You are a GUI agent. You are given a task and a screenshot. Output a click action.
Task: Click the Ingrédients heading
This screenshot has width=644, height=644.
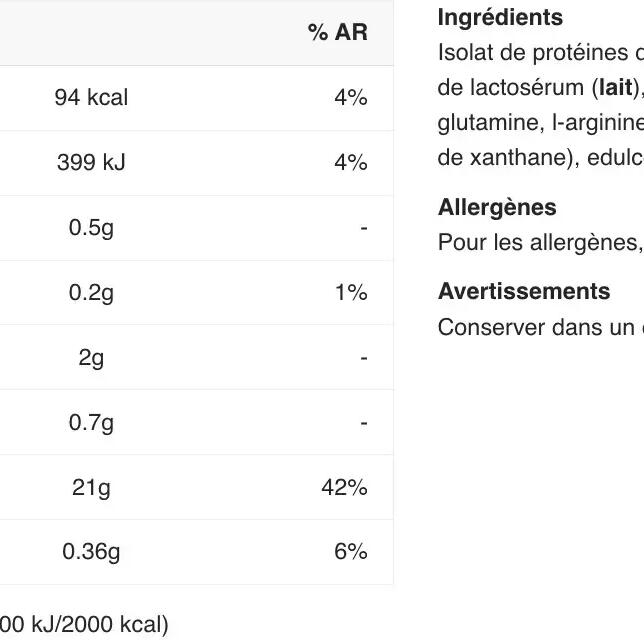pos(500,18)
